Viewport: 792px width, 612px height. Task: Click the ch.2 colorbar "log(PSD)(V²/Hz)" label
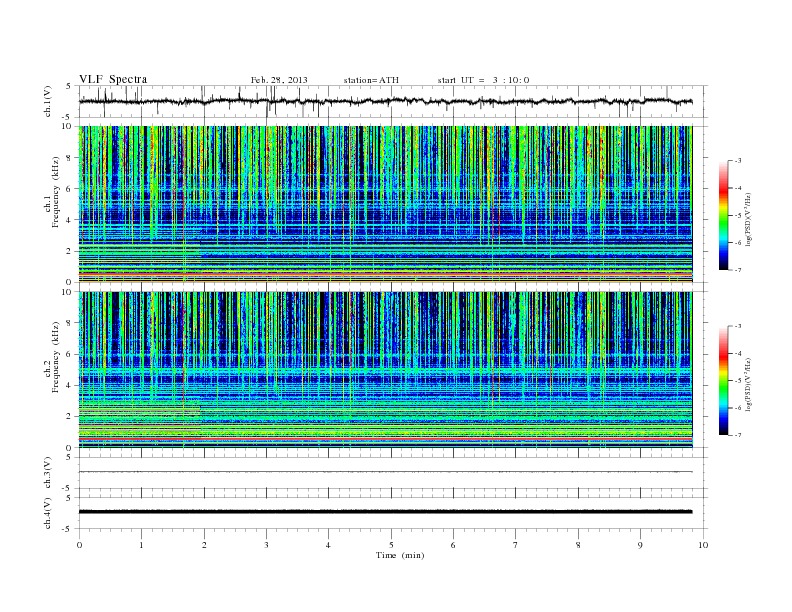point(749,384)
